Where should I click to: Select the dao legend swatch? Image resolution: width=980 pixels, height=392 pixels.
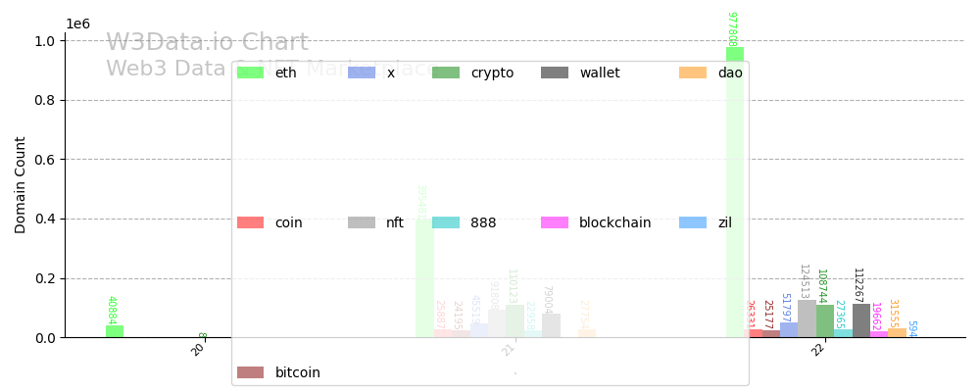693,73
